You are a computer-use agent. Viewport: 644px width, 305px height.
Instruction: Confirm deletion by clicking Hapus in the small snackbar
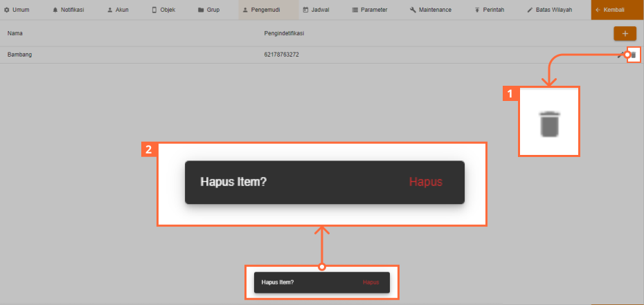click(x=370, y=282)
